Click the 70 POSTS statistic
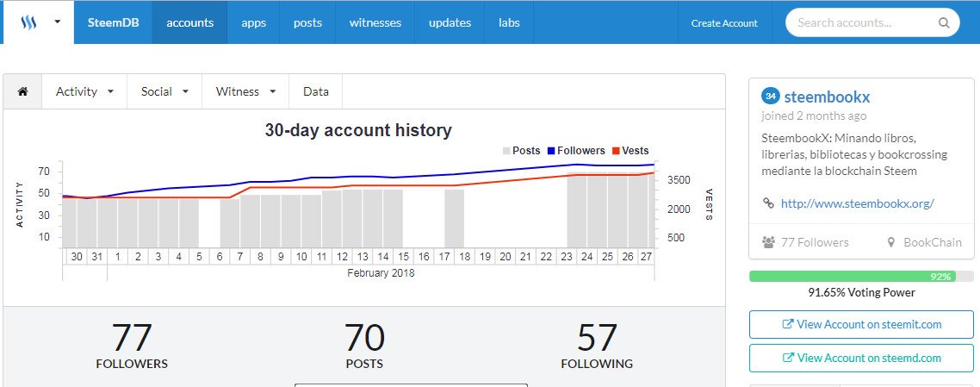The width and height of the screenshot is (980, 387). pyautogui.click(x=364, y=346)
